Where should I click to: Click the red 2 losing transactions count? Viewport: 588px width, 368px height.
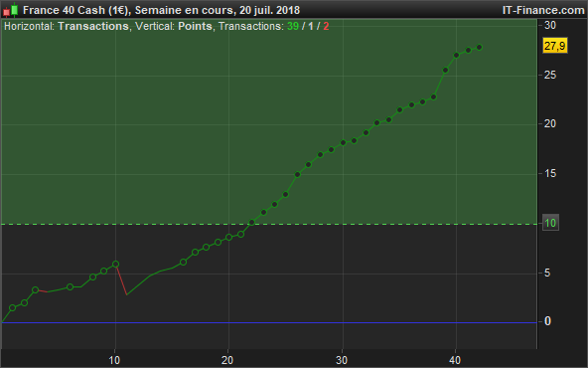(326, 26)
